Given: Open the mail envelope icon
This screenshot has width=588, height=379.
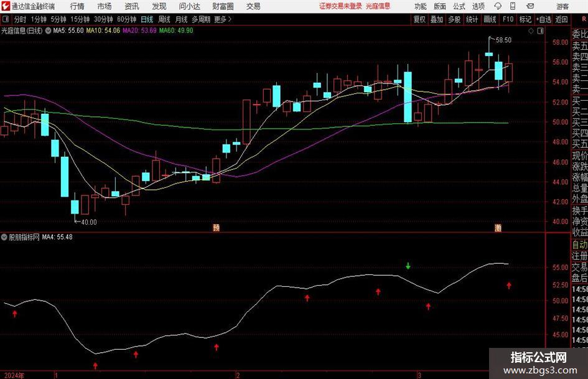Looking at the screenshot, I should click(x=530, y=6).
